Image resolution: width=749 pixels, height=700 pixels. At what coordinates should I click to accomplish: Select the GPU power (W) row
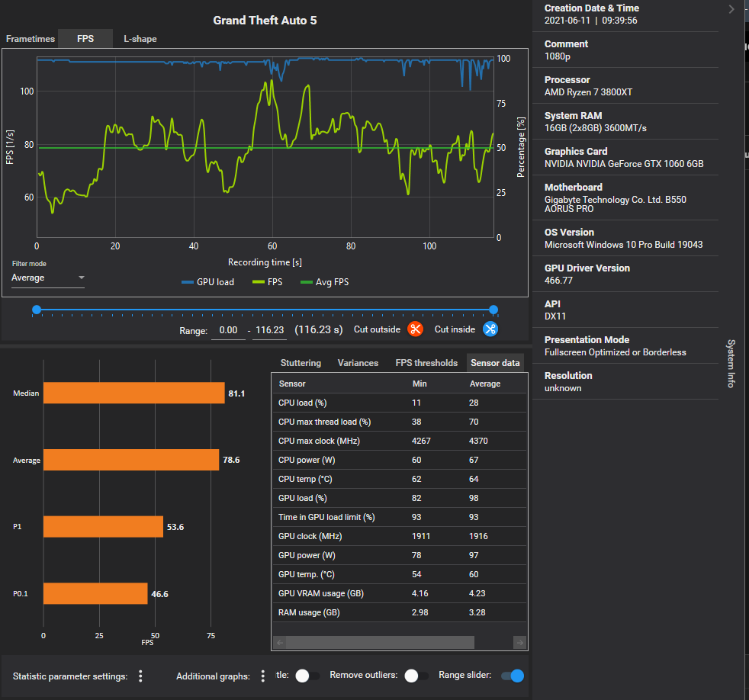tap(400, 555)
